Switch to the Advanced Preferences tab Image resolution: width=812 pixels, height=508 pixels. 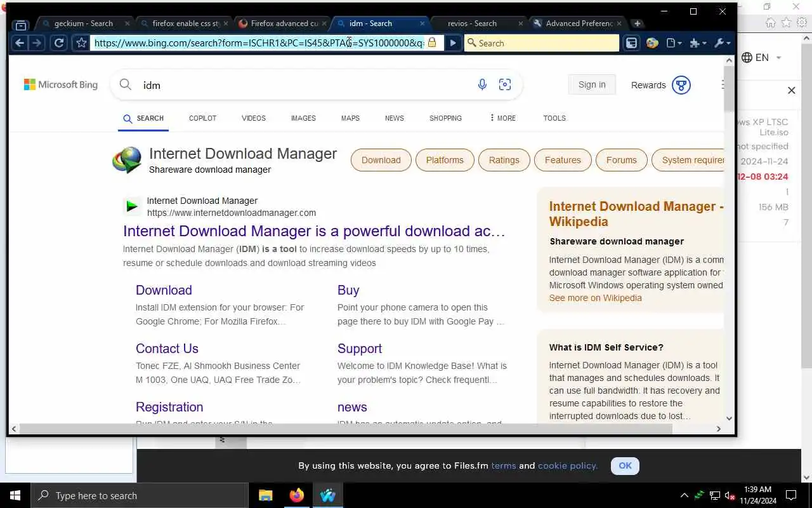tap(576, 23)
